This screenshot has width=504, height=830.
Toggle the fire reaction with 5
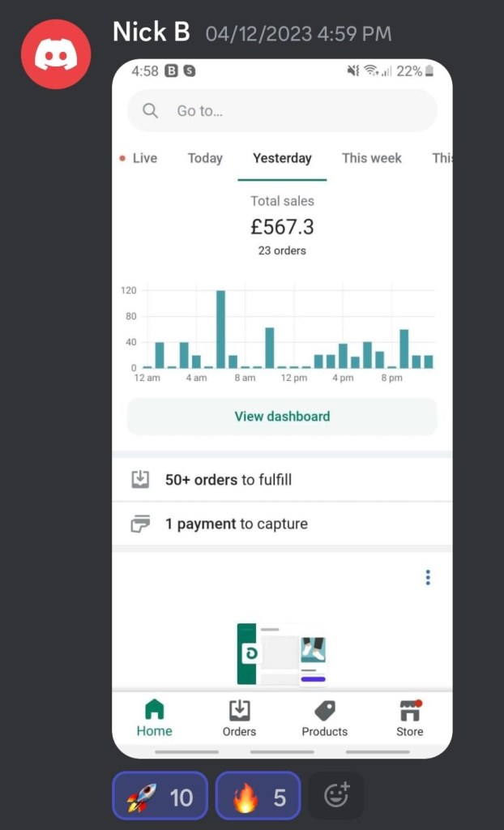point(258,798)
